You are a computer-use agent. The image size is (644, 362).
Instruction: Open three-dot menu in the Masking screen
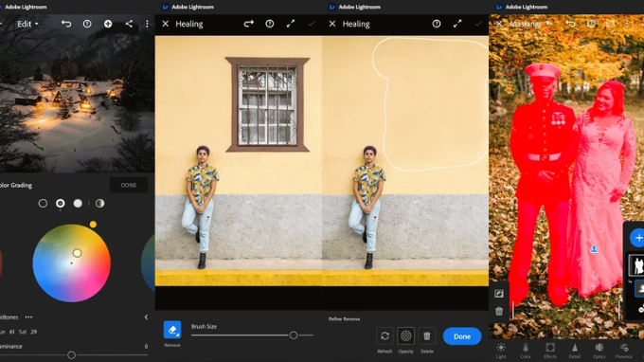pos(627,24)
